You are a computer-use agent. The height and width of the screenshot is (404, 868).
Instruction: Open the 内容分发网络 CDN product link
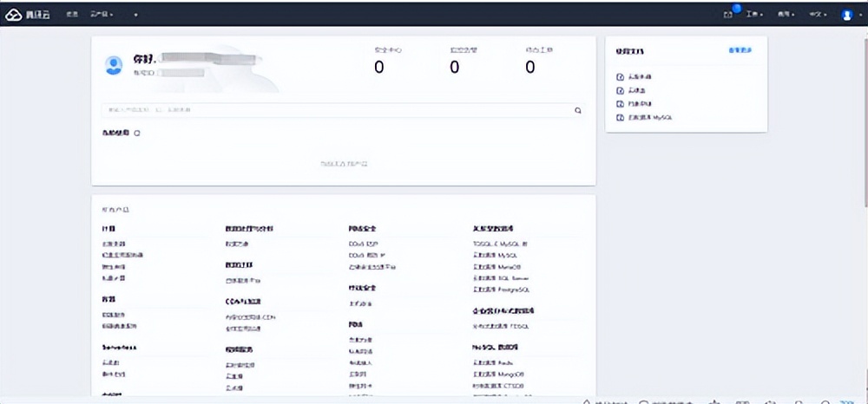[x=250, y=317]
